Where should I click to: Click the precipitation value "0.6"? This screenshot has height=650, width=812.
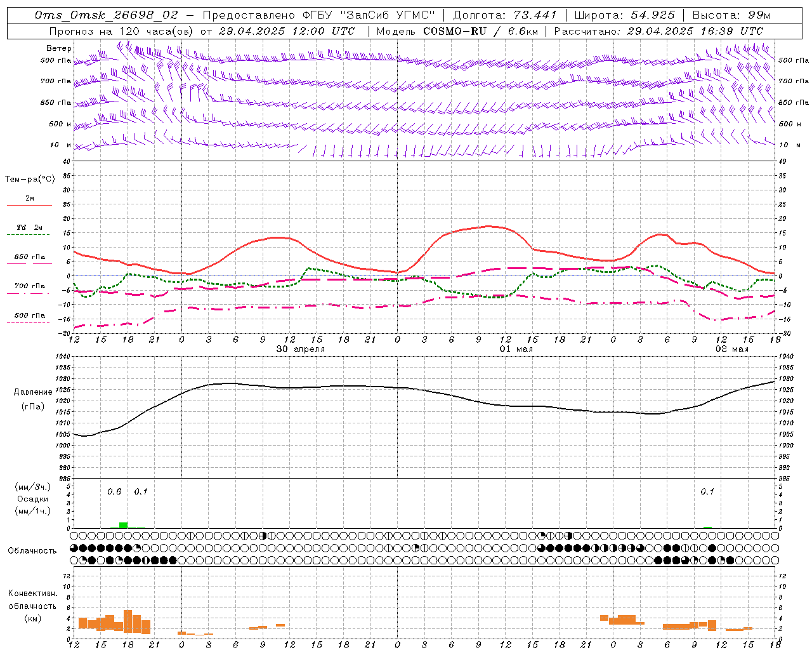coord(114,492)
